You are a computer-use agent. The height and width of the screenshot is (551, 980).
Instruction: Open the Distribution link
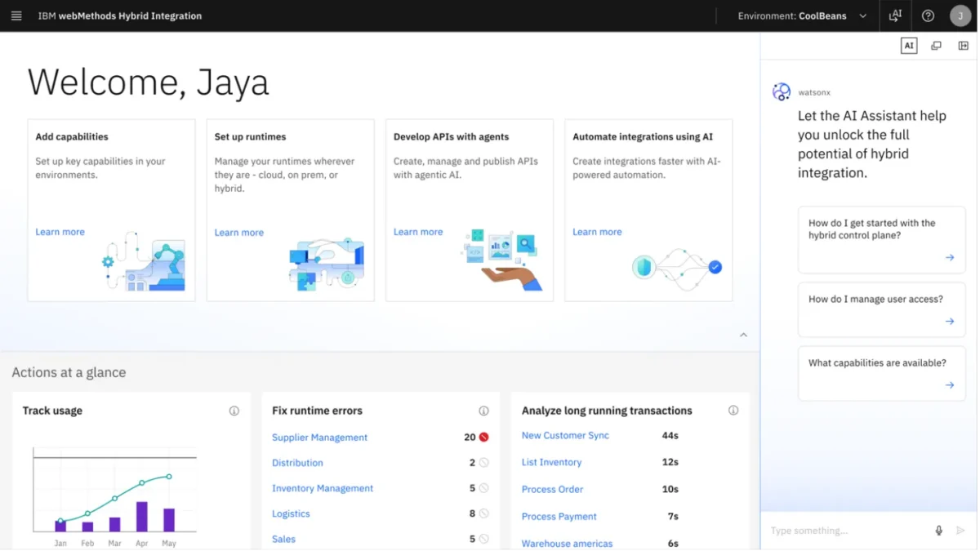point(297,463)
